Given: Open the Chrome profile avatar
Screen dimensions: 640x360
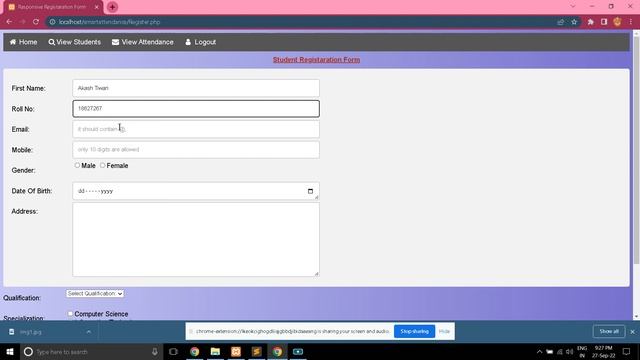Looking at the screenshot, I should 618,22.
